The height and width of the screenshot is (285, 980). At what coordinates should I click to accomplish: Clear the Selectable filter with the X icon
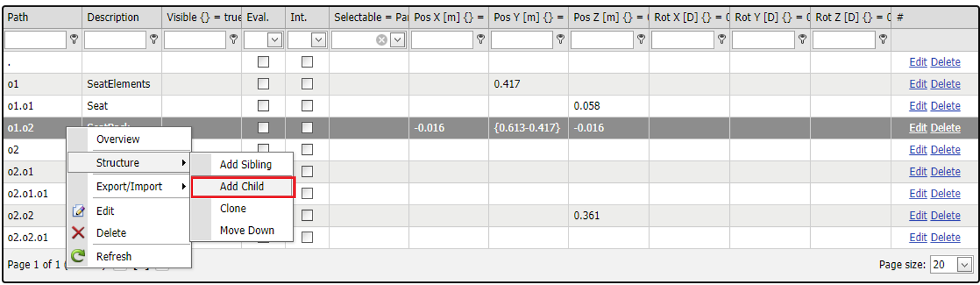point(381,40)
